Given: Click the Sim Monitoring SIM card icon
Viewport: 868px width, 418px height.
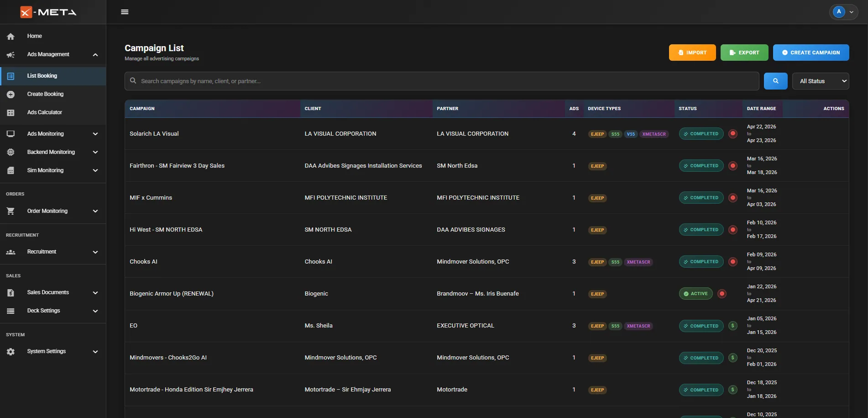Looking at the screenshot, I should click(11, 170).
